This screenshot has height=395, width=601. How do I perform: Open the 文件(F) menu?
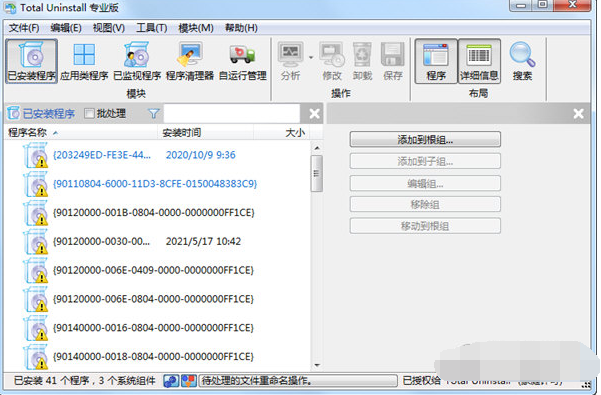tap(24, 28)
